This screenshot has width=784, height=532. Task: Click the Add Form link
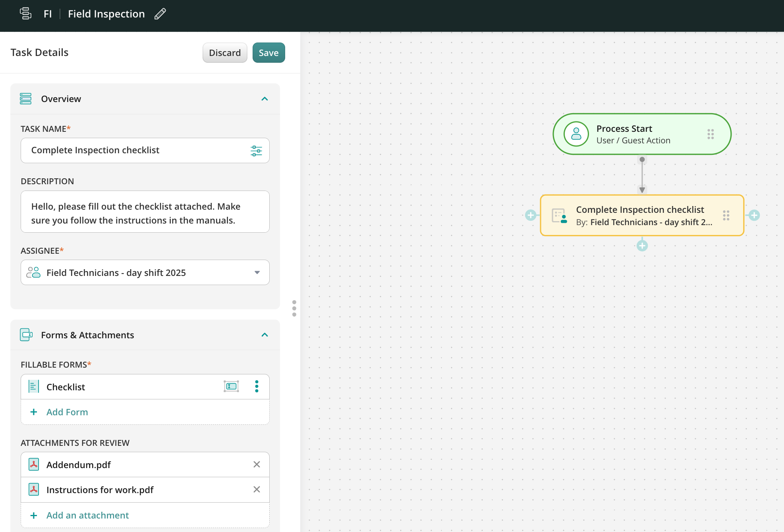pos(67,412)
